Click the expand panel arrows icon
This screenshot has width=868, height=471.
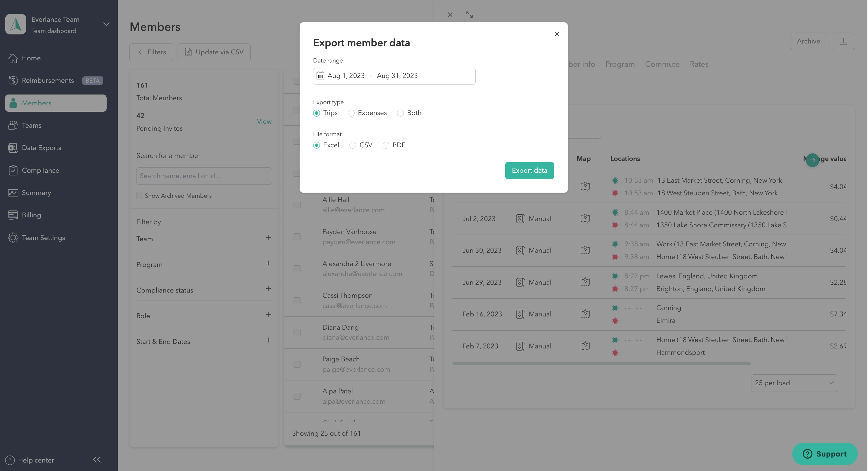[469, 15]
